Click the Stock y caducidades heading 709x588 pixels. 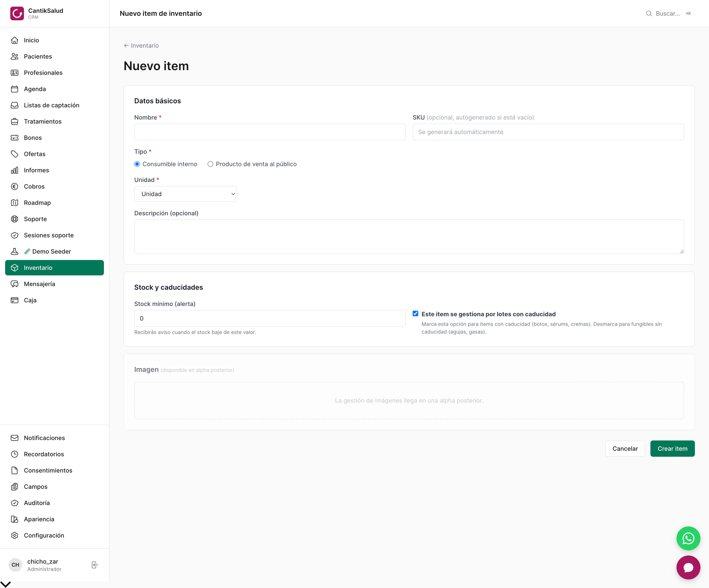point(168,287)
